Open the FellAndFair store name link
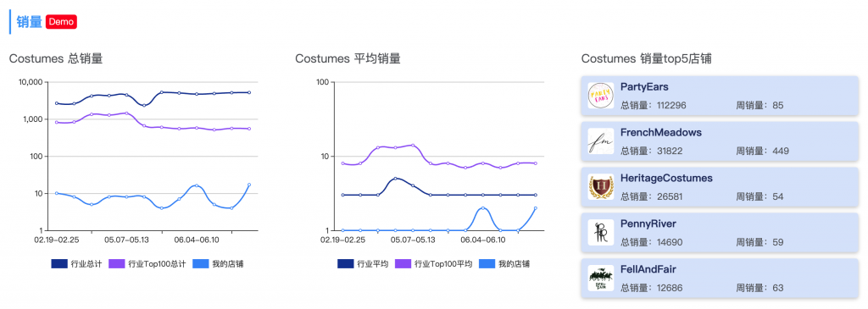868x309 pixels. click(648, 269)
